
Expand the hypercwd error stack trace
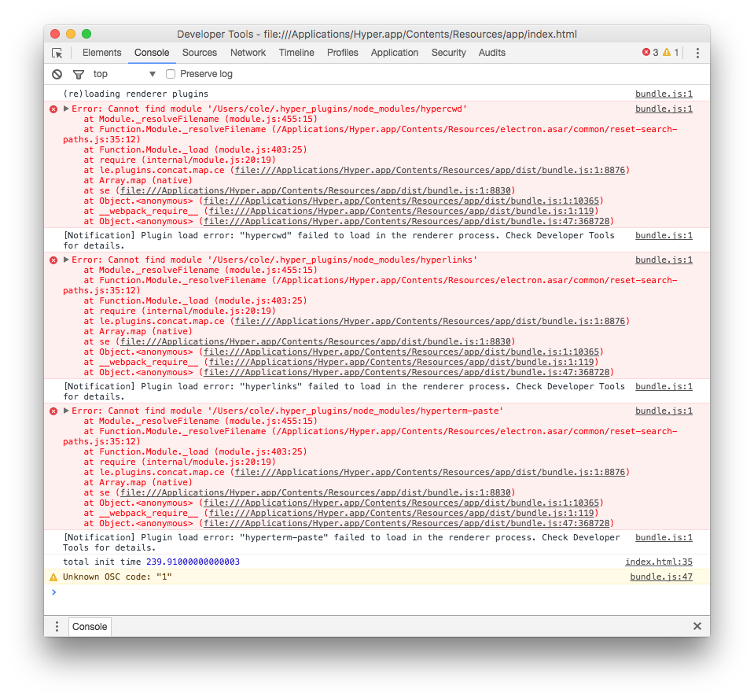pos(64,109)
